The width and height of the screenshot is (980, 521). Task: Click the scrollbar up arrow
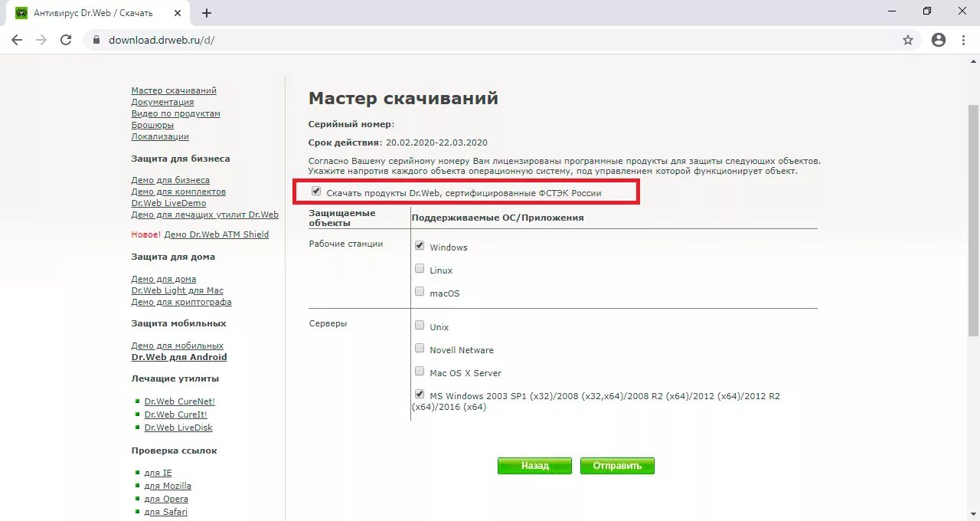(974, 62)
